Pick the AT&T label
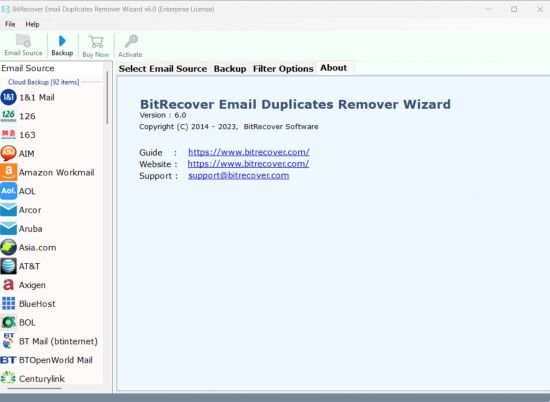Screen dimensions: 550x402 click(x=29, y=266)
